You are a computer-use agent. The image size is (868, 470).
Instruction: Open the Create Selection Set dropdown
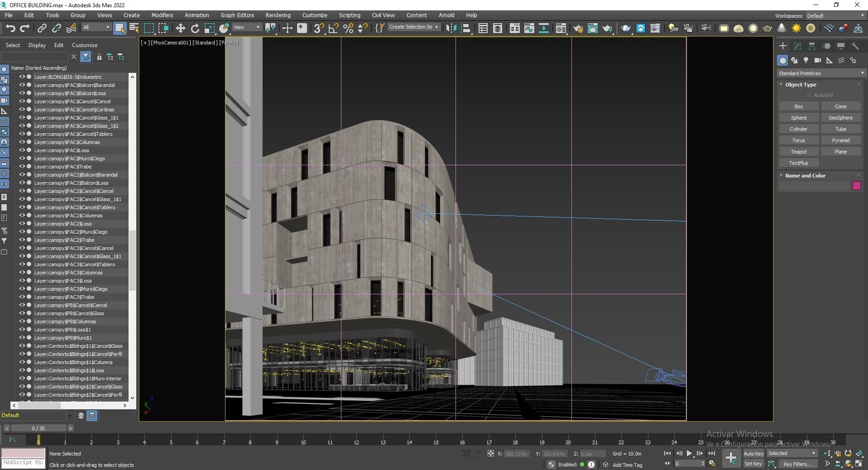pos(413,27)
